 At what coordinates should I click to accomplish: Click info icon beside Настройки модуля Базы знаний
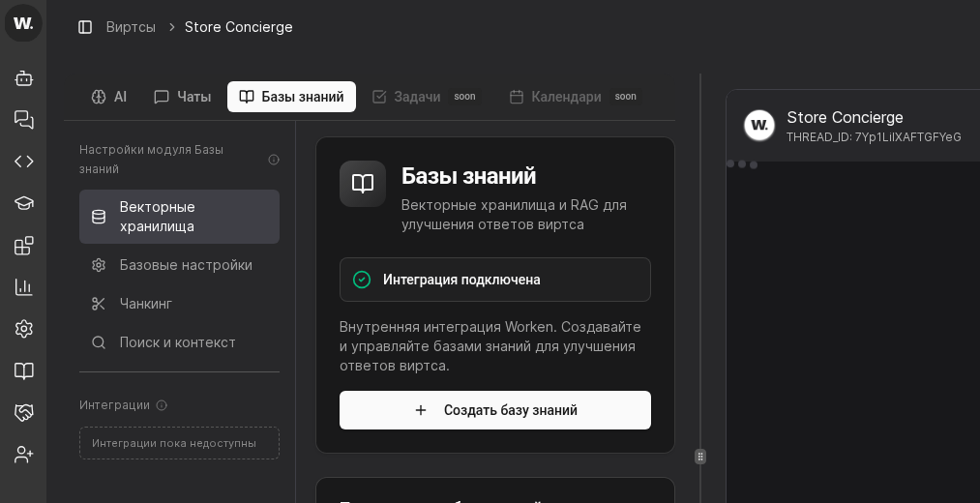point(274,160)
